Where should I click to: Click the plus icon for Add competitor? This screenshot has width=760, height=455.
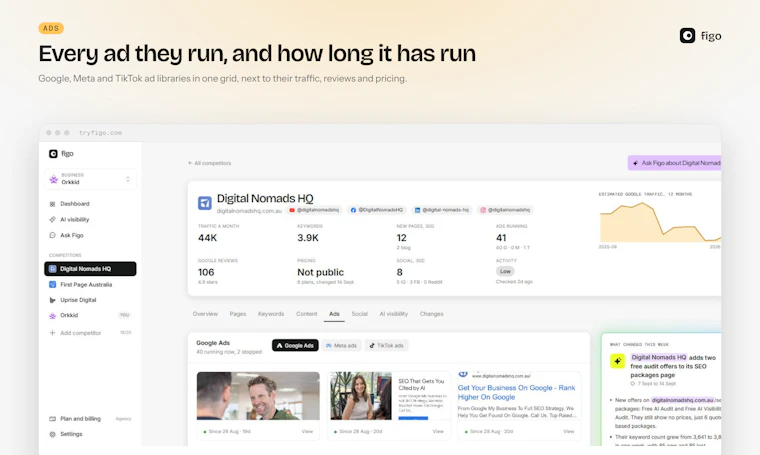tap(52, 333)
